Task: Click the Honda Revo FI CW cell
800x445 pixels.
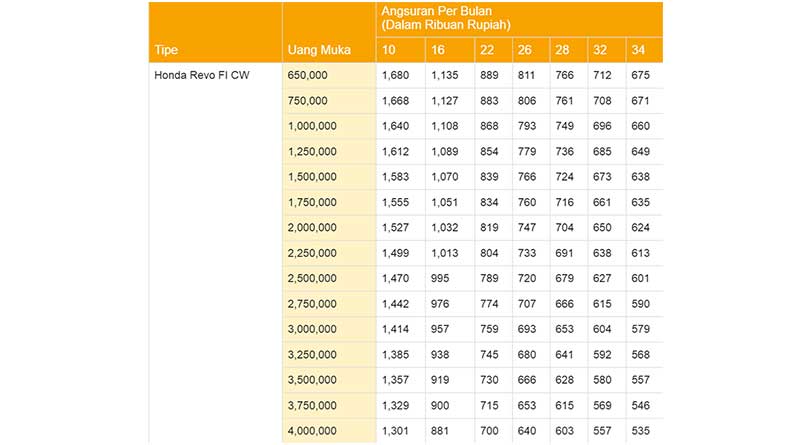Action: coord(201,75)
